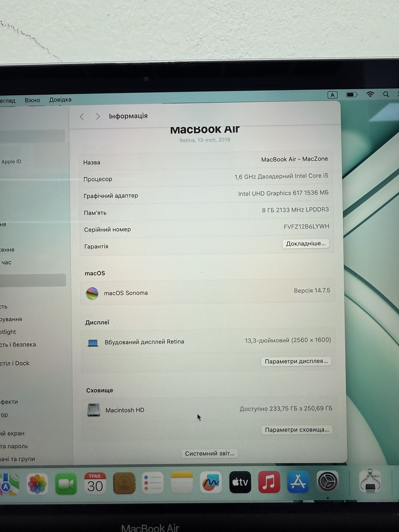
Task: Open Spotlight search magnifier in menu bar
Action: coord(386,94)
